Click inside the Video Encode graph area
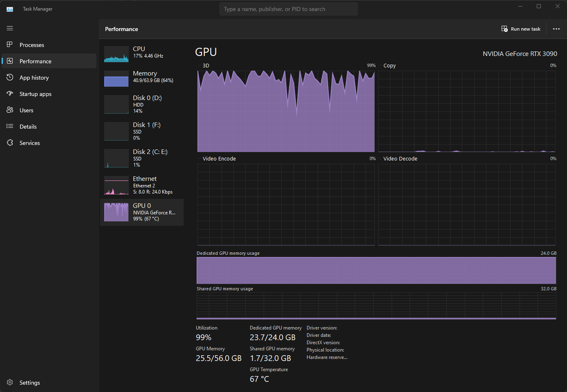This screenshot has width=567, height=392. tap(286, 205)
